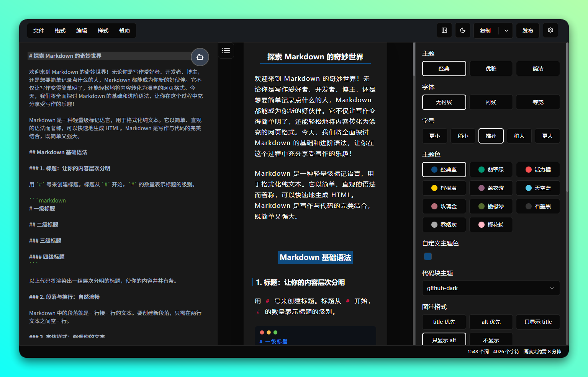Viewport: 588px width, 377px height.
Task: Open the 帮助 menu
Action: click(x=124, y=31)
